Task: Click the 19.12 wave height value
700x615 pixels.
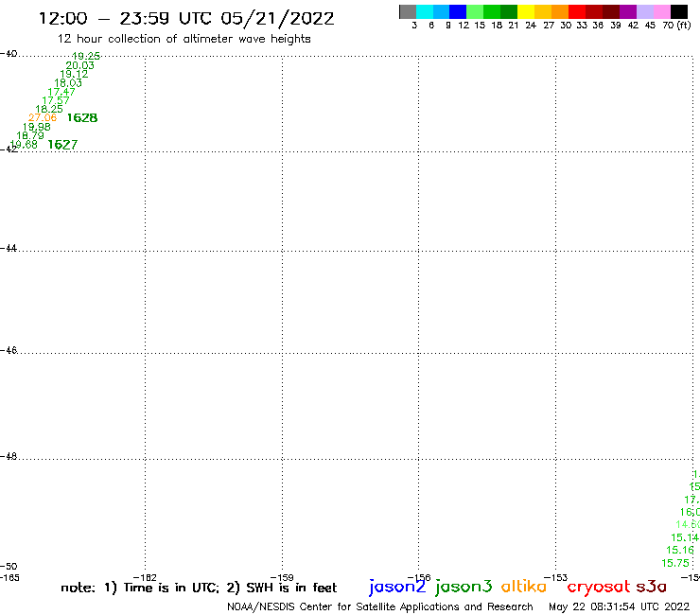Action: click(74, 74)
